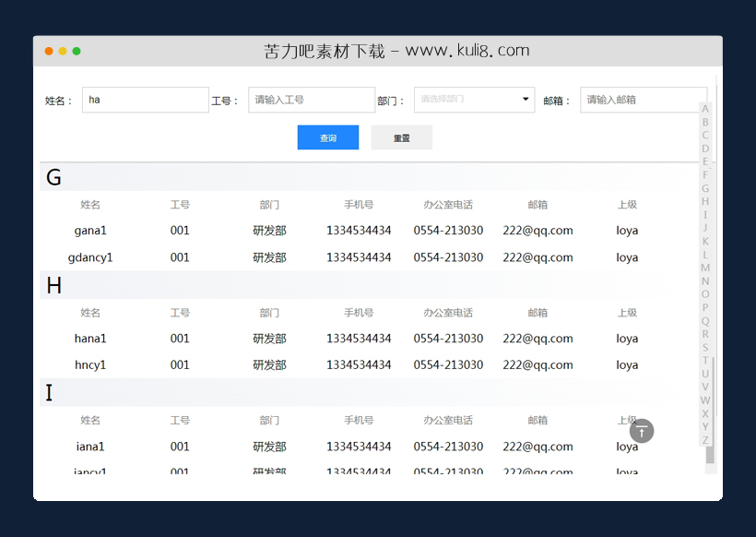The height and width of the screenshot is (537, 756).
Task: Jump to letter Z in alphabet index
Action: (704, 441)
